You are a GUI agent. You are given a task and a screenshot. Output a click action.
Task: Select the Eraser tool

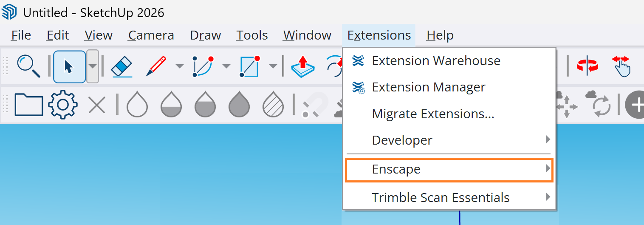[122, 66]
